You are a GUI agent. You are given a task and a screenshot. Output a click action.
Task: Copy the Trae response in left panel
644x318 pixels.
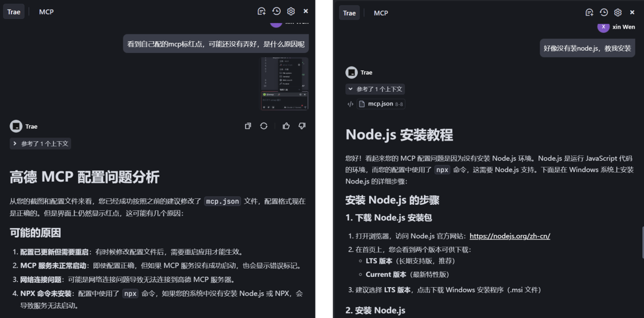[x=247, y=126]
